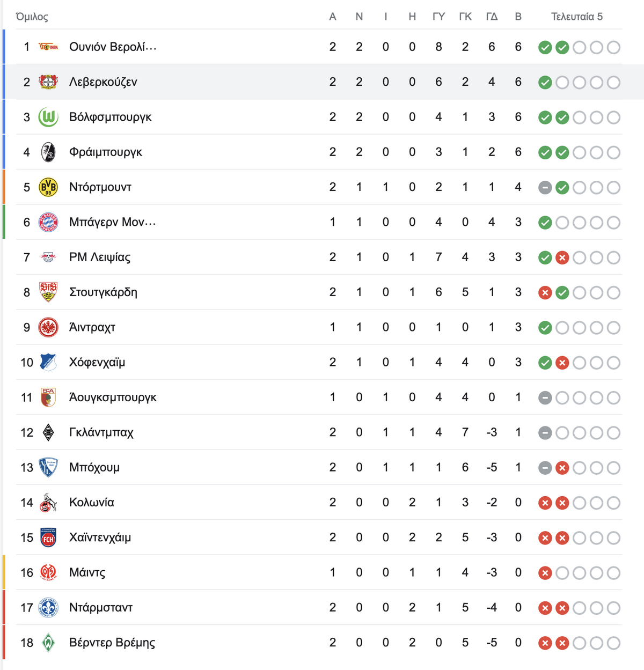Click the Τελευταία 5 column header
This screenshot has width=644, height=670.
tap(577, 17)
